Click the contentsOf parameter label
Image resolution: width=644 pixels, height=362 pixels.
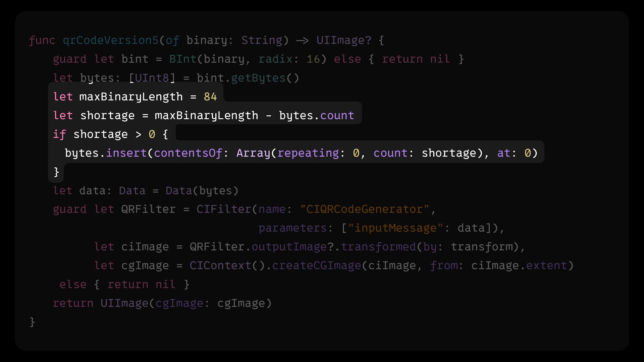click(x=188, y=153)
